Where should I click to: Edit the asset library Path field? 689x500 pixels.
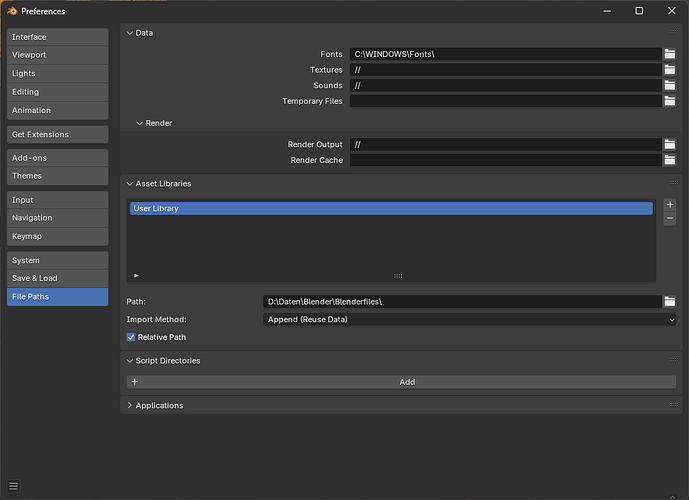[462, 301]
